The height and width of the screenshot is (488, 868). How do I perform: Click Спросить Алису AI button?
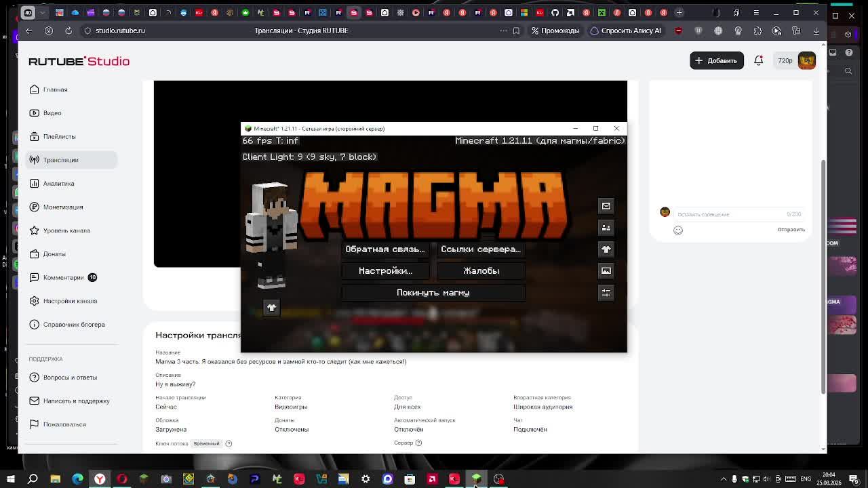point(625,30)
